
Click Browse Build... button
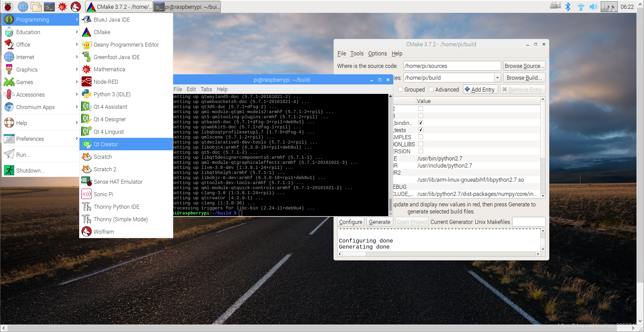524,78
